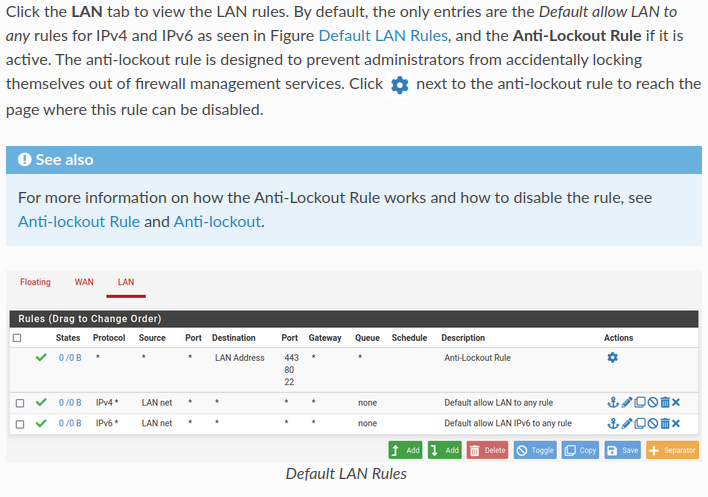Select the LAN tab
The height and width of the screenshot is (497, 708).
(126, 283)
